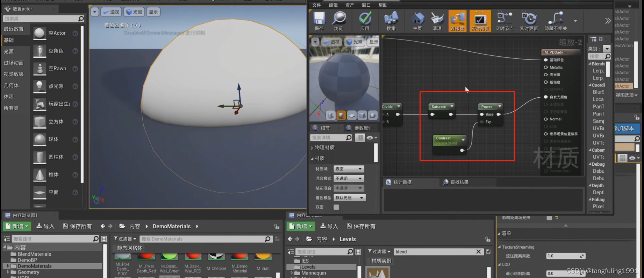Select 立方体 cube actor

pos(55,121)
